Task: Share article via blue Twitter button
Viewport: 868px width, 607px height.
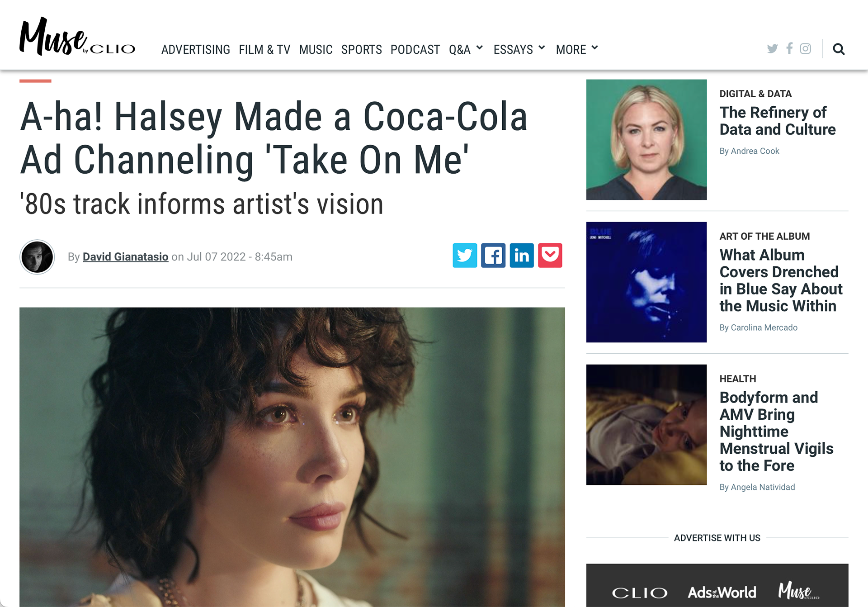Action: pyautogui.click(x=465, y=256)
